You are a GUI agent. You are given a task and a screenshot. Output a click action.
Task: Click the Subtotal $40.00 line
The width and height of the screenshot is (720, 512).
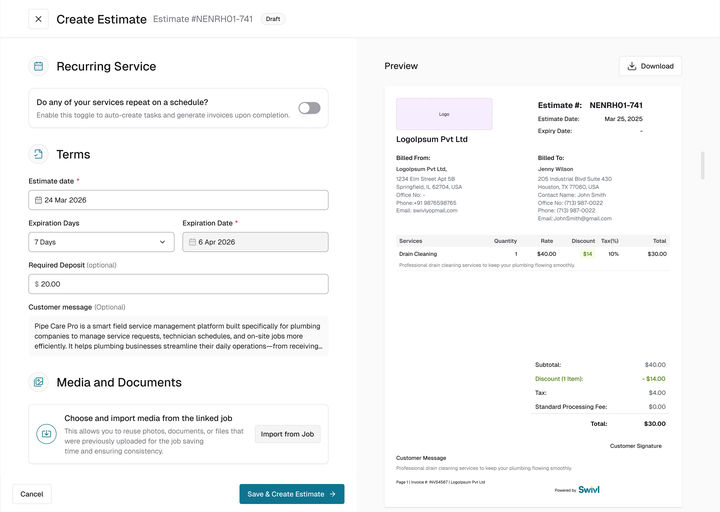(x=600, y=365)
